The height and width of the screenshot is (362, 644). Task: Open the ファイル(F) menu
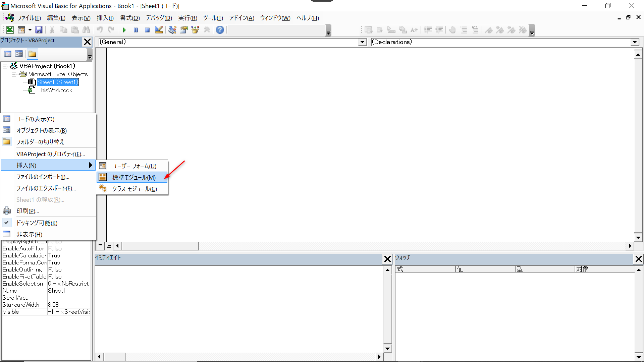click(29, 18)
